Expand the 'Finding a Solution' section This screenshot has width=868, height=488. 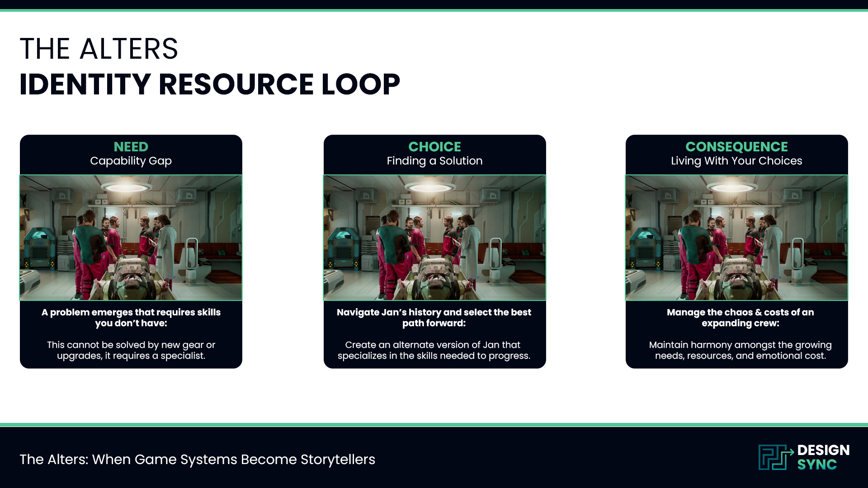pos(434,161)
